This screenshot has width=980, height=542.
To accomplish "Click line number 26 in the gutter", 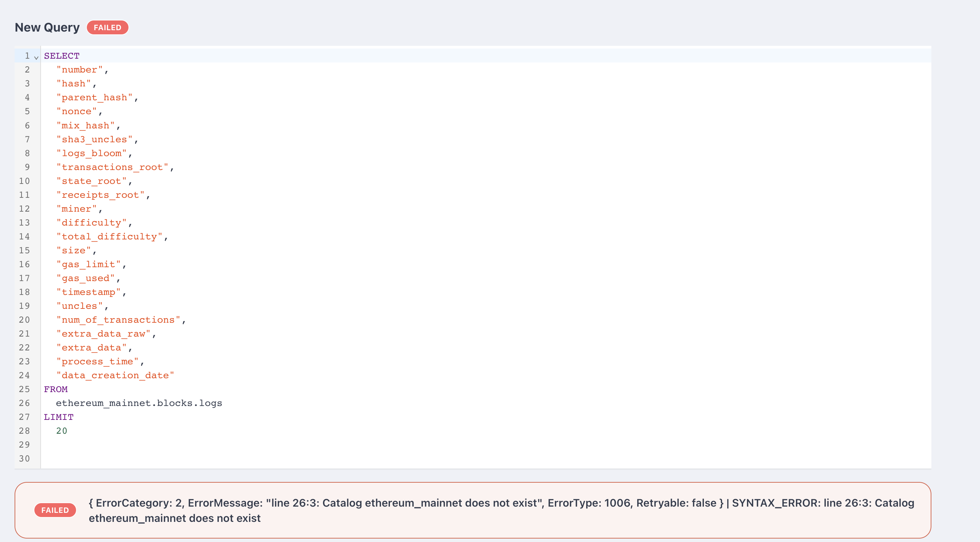I will (x=24, y=403).
